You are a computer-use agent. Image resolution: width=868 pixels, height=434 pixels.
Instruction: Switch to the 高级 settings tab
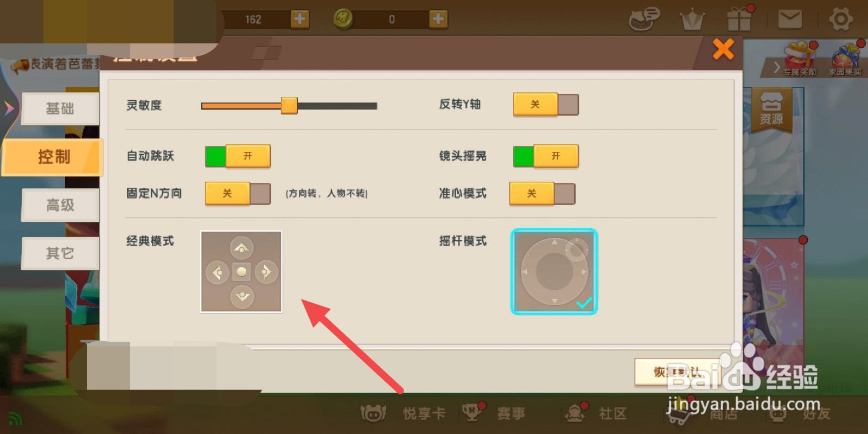pyautogui.click(x=60, y=205)
